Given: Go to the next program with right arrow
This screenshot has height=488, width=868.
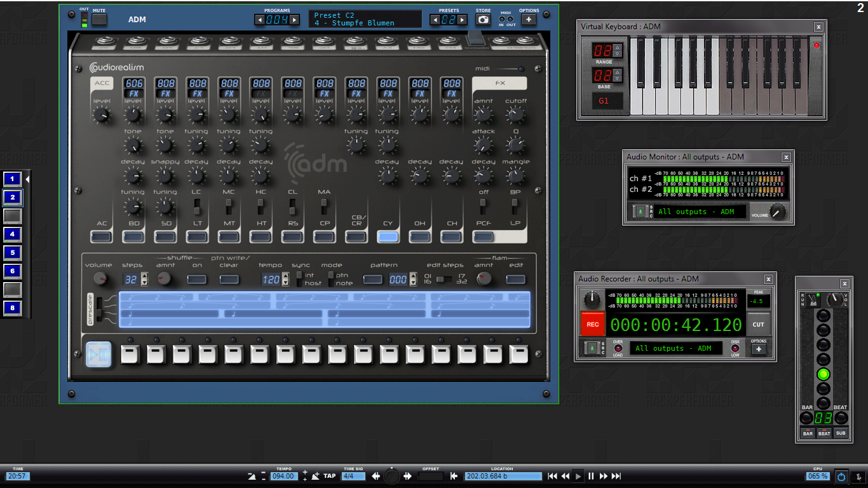Looking at the screenshot, I should (x=294, y=20).
